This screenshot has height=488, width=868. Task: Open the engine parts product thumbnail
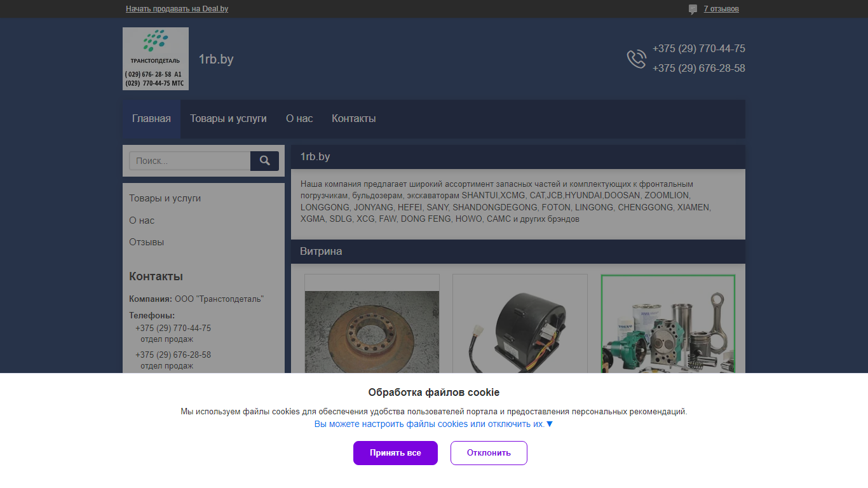[668, 324]
